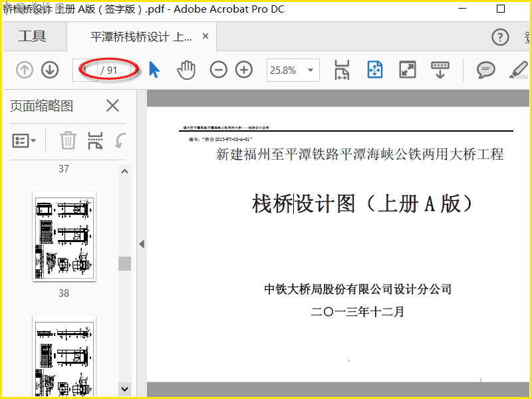Minimize the Acrobat window

462,9
